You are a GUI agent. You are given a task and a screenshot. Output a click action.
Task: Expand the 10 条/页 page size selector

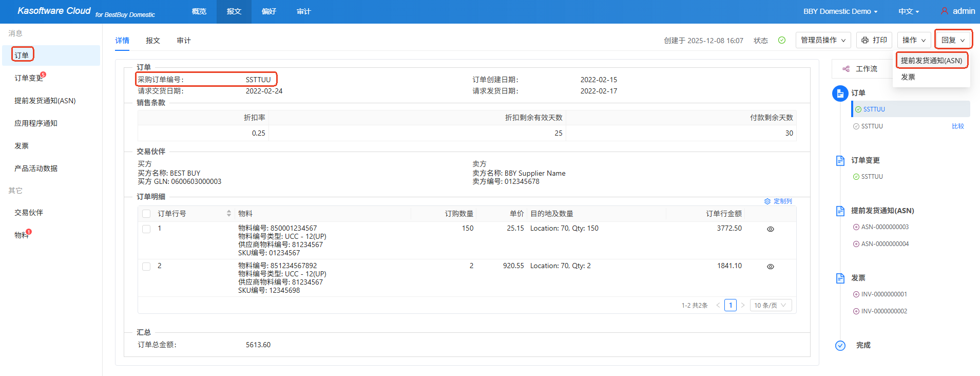click(770, 305)
